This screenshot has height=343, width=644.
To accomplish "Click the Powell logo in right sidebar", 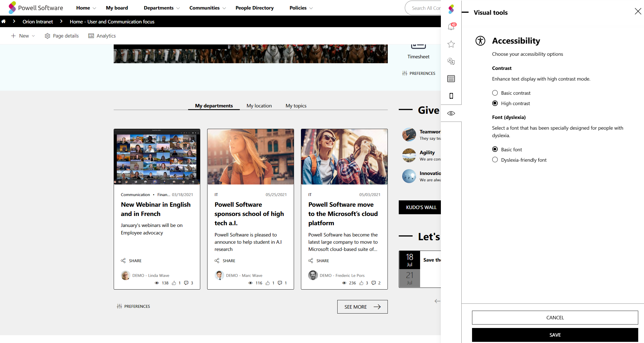I will click(451, 9).
